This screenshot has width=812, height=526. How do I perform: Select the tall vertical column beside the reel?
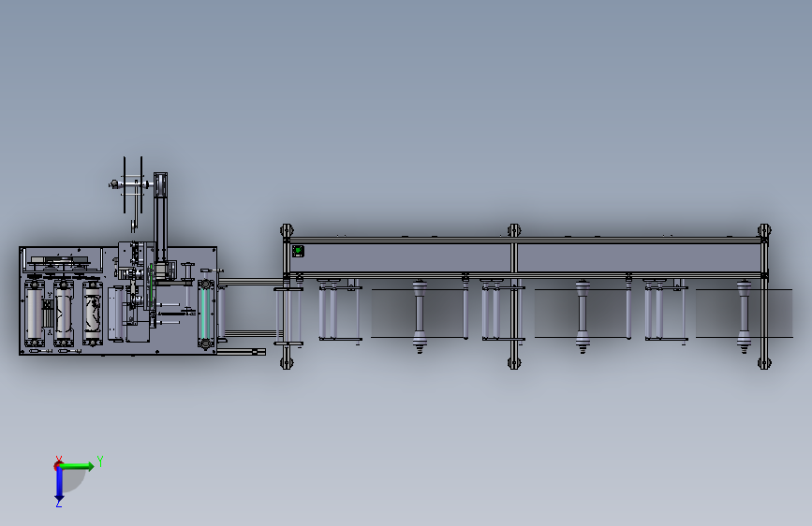click(160, 217)
